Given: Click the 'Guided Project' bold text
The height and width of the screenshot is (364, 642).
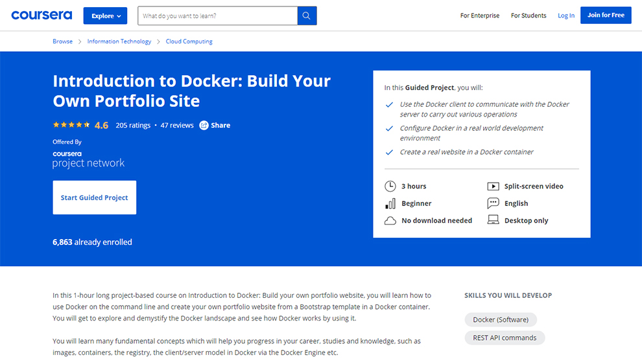Looking at the screenshot, I should pyautogui.click(x=429, y=87).
